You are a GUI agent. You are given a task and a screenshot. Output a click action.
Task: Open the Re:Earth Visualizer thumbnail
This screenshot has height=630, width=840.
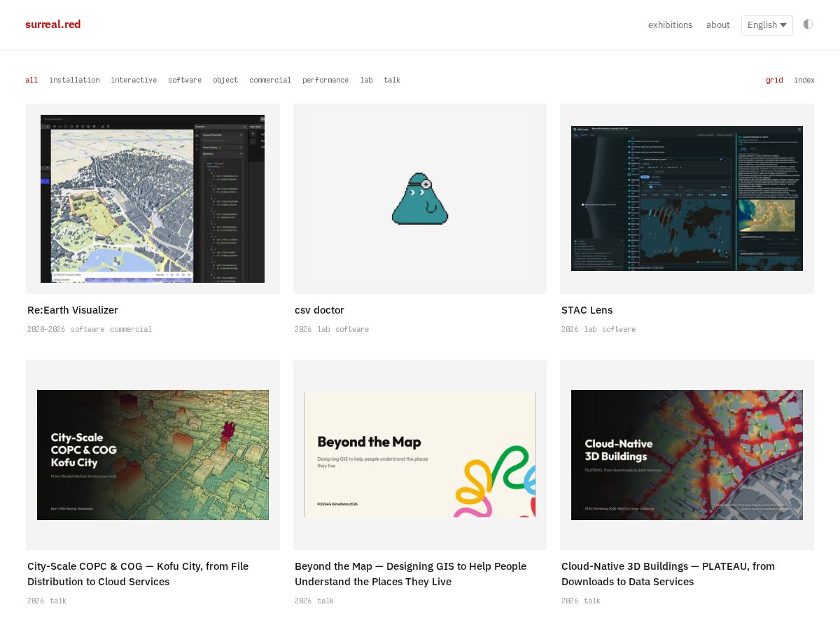point(153,199)
